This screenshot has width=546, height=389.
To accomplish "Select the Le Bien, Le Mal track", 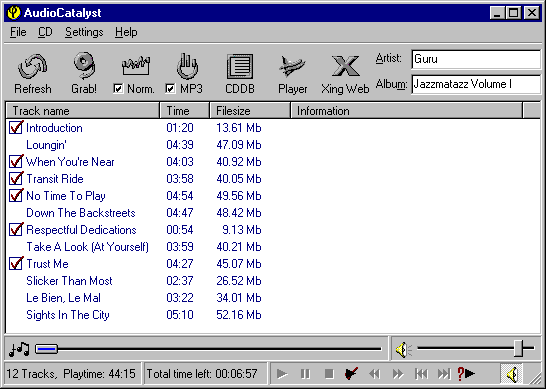I will [63, 298].
